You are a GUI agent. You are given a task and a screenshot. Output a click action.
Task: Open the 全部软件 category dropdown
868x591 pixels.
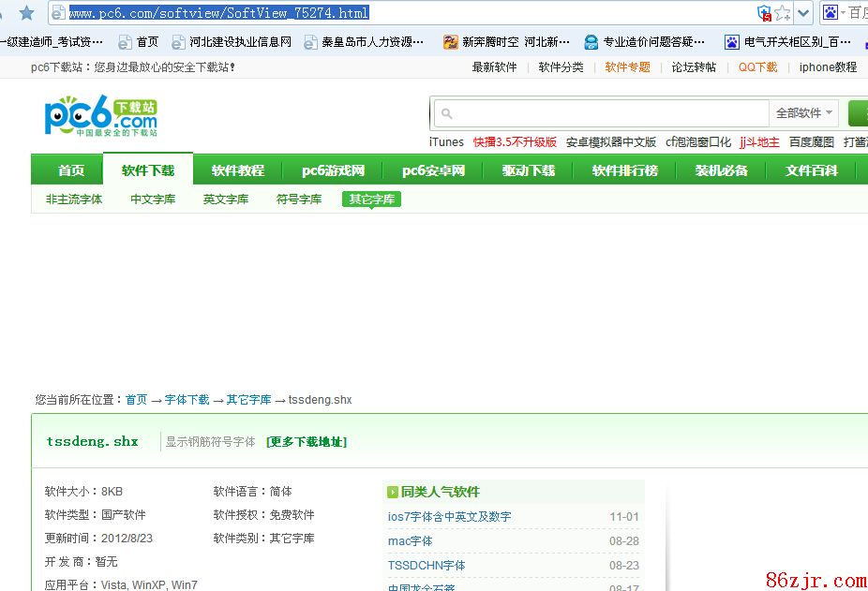pyautogui.click(x=804, y=113)
